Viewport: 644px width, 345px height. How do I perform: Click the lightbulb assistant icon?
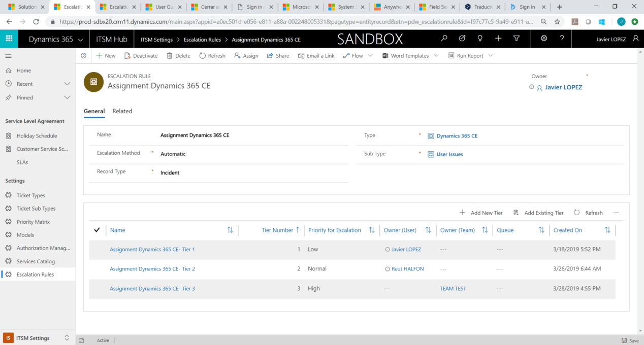tap(480, 39)
